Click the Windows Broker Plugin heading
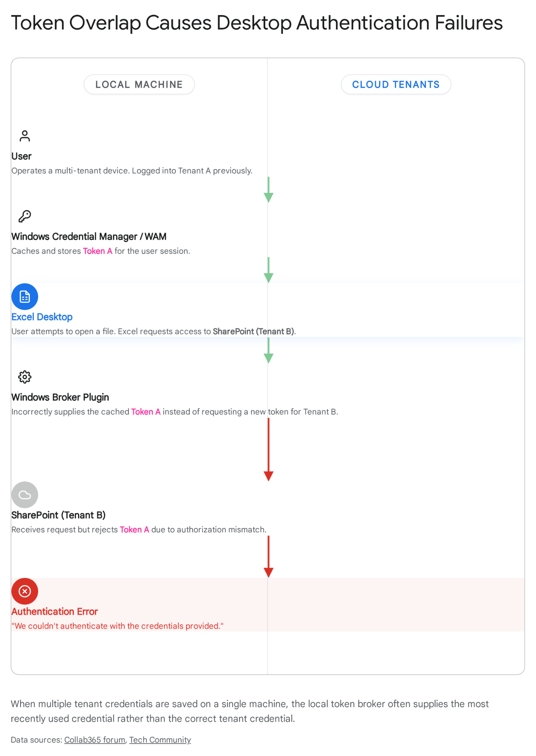536x756 pixels. [60, 397]
